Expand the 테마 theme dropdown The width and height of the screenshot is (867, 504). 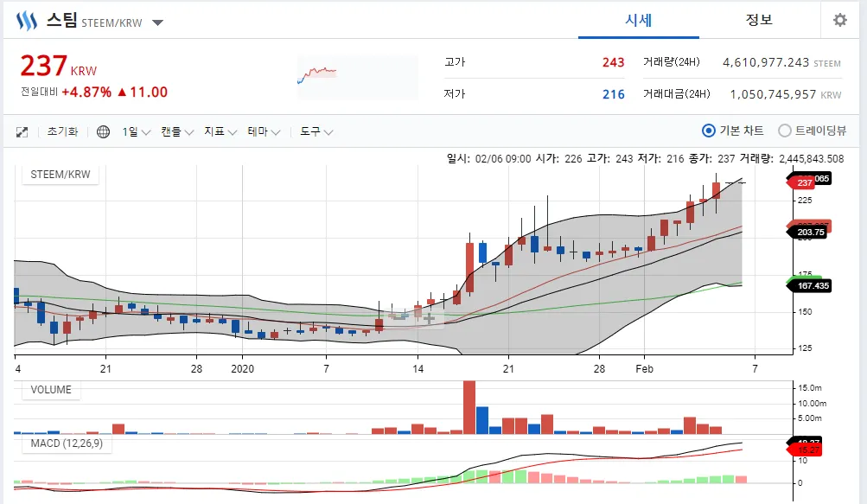click(264, 131)
